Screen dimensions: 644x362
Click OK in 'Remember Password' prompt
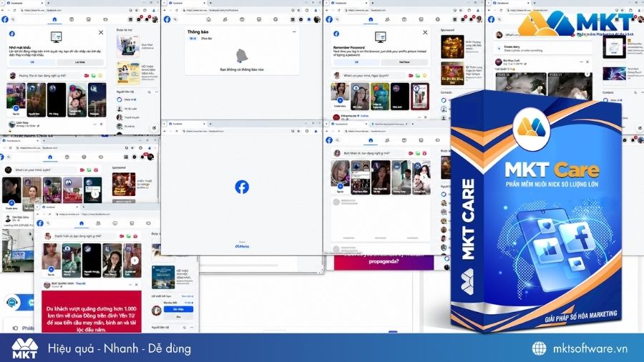pos(356,62)
